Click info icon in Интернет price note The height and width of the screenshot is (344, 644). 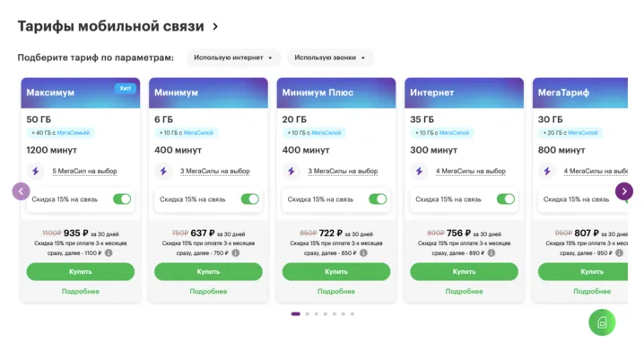pos(492,253)
